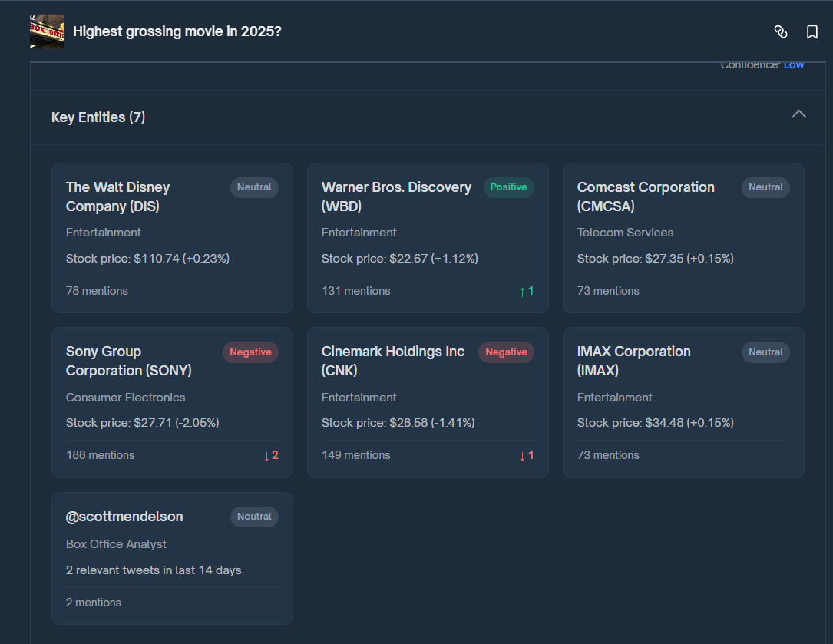Select Sony stock price $27.71 text

[142, 423]
